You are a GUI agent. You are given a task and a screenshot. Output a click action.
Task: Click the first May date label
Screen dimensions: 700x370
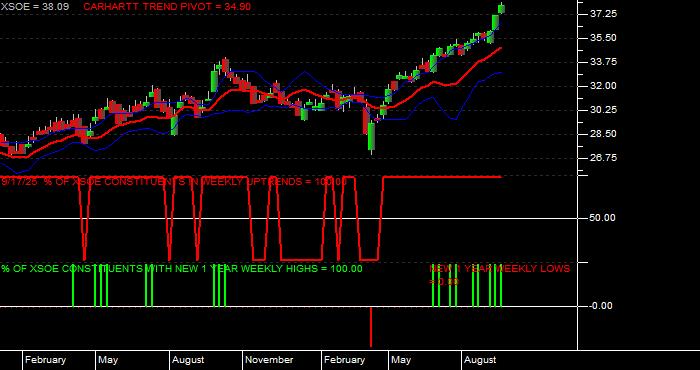point(108,360)
